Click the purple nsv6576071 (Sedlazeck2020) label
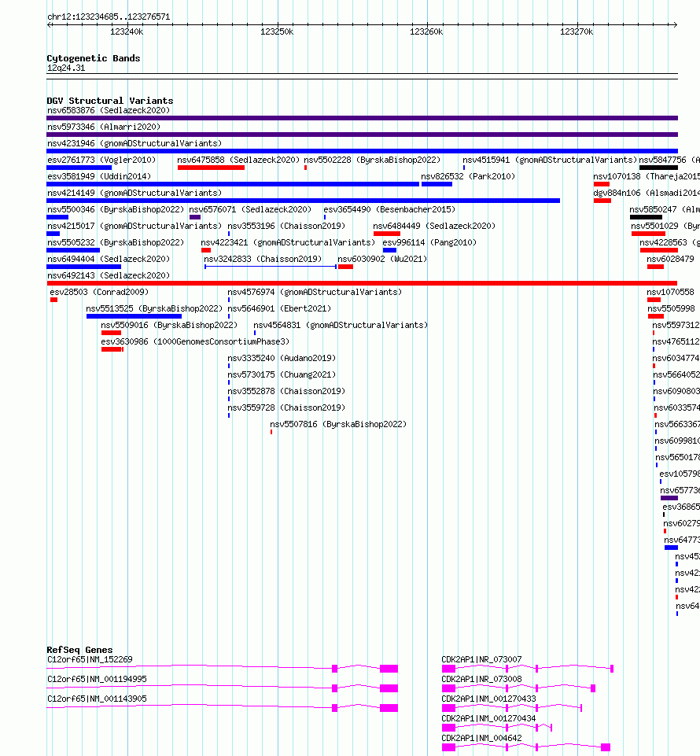Screen dimensions: 700x756 (x=250, y=209)
